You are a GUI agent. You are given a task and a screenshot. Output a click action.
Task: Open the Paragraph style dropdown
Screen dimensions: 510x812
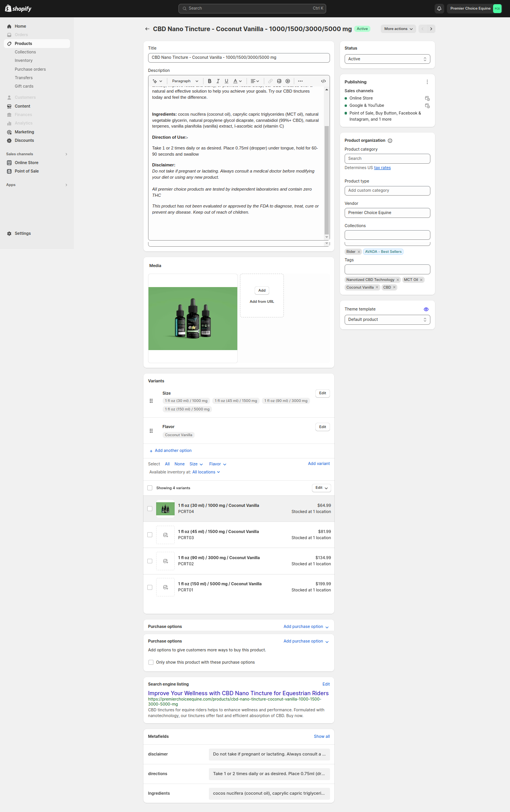click(185, 81)
